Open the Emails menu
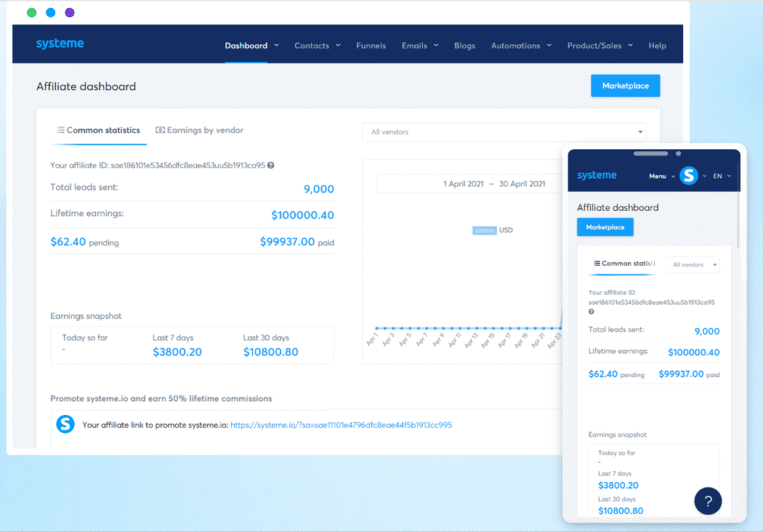This screenshot has width=763, height=532. pyautogui.click(x=414, y=45)
